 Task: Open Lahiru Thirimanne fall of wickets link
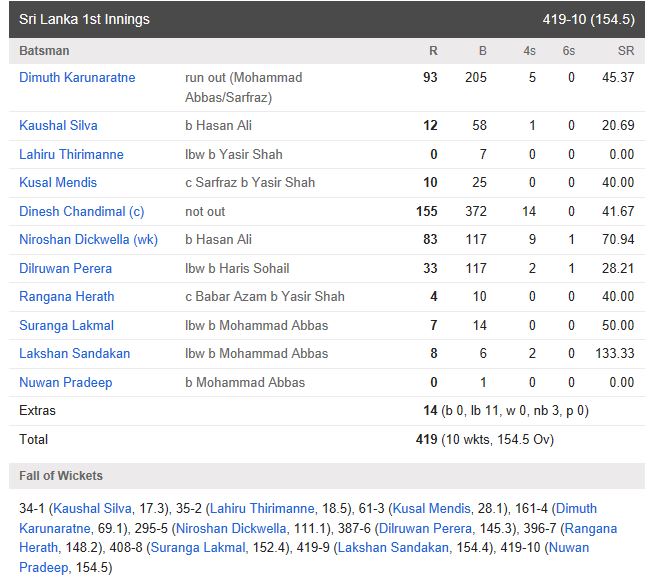(x=262, y=508)
